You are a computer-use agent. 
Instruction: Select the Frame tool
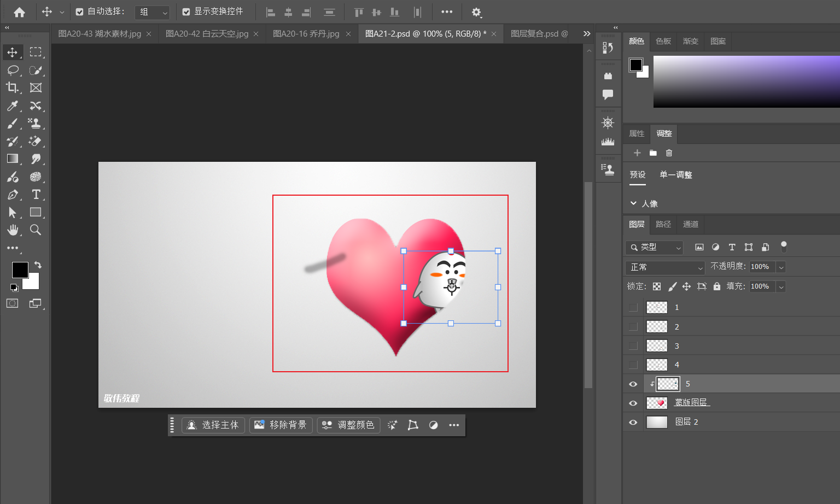pyautogui.click(x=36, y=87)
